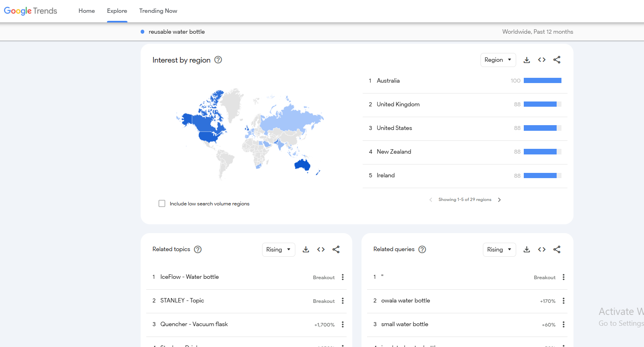Click the Worldwide, Past 12 months label
Image resolution: width=644 pixels, height=347 pixels.
[x=538, y=32]
